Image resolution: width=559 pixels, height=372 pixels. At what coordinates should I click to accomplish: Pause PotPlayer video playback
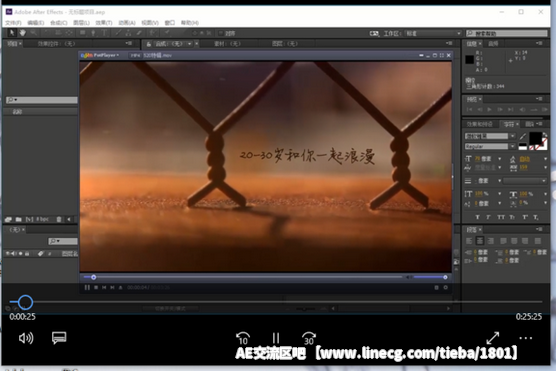point(87,287)
